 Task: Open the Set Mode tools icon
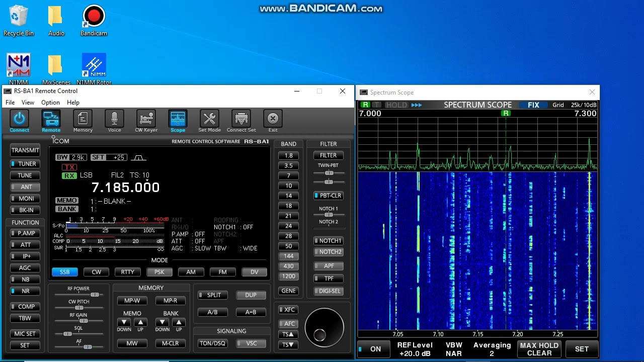click(209, 119)
